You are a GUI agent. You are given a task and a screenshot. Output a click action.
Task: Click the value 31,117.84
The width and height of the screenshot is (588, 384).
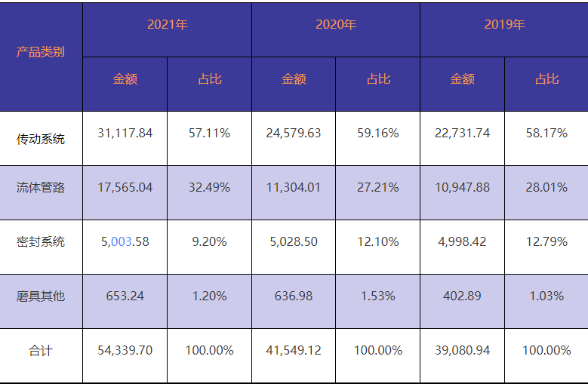tap(125, 133)
